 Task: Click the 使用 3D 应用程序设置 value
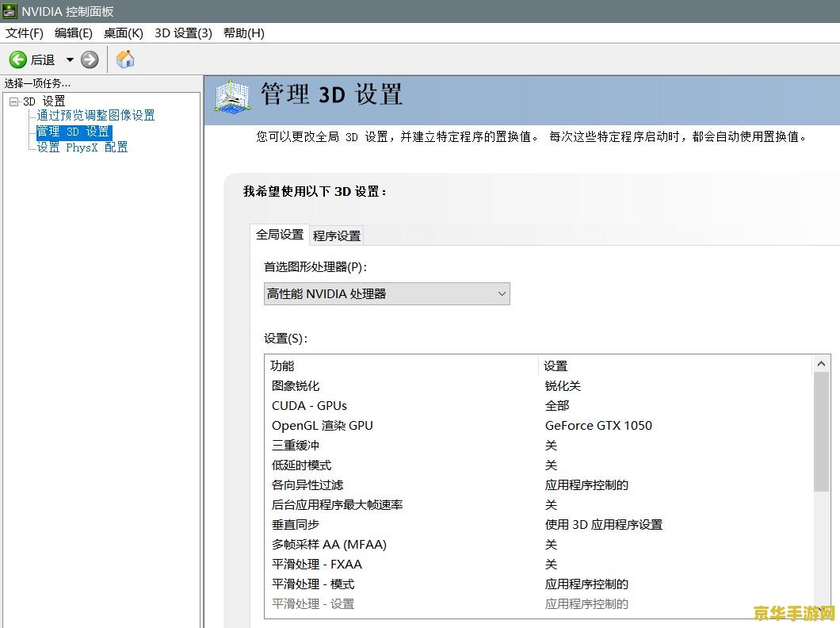pos(604,525)
